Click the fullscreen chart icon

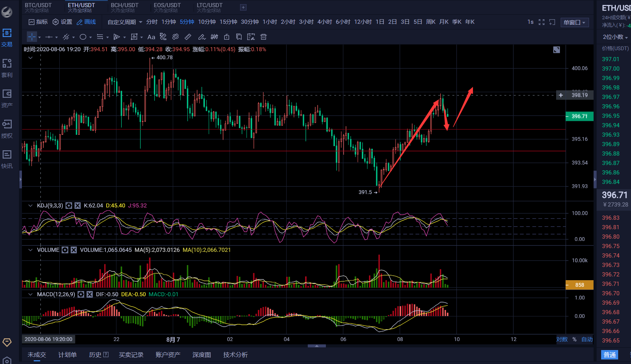click(x=541, y=22)
